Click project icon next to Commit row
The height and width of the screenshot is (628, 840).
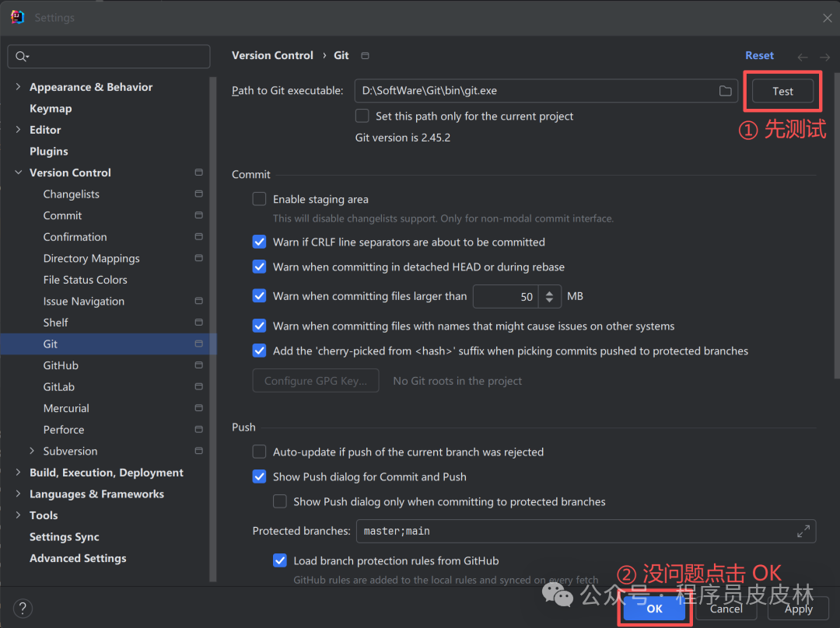199,215
